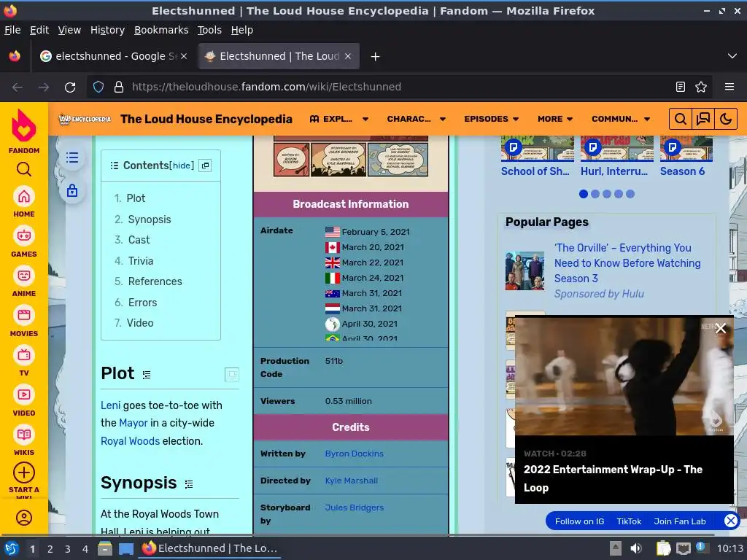Open Fandom sidebar search icon

24,169
